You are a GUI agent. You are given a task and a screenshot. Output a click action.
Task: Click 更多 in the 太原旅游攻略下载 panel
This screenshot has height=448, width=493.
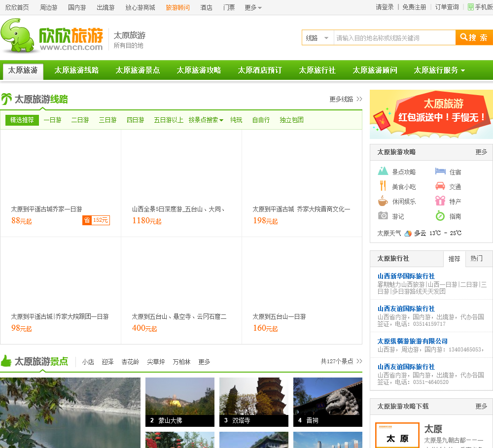coord(481,407)
